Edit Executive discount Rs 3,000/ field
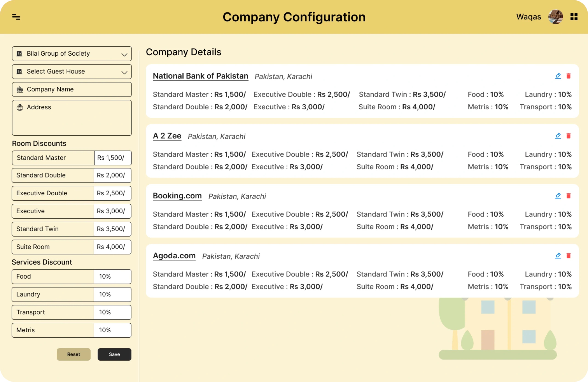The image size is (588, 382). [112, 211]
